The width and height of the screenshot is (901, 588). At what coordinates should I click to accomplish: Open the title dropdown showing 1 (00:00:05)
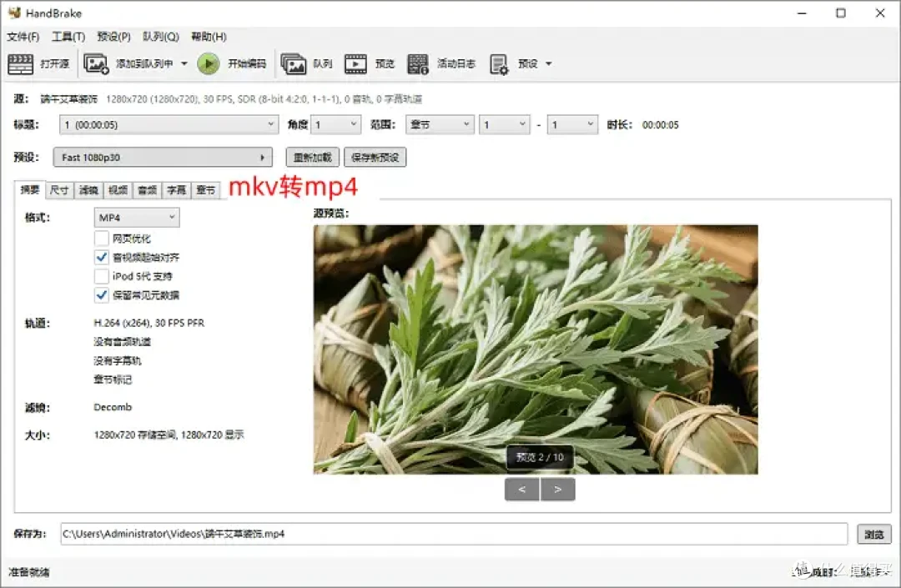pyautogui.click(x=169, y=124)
